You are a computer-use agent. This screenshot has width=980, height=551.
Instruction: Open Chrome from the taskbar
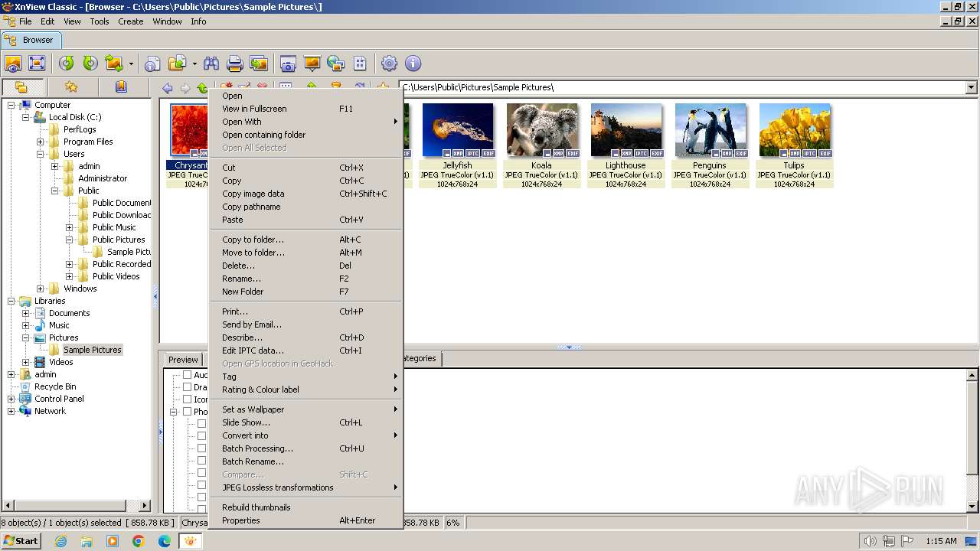click(139, 541)
